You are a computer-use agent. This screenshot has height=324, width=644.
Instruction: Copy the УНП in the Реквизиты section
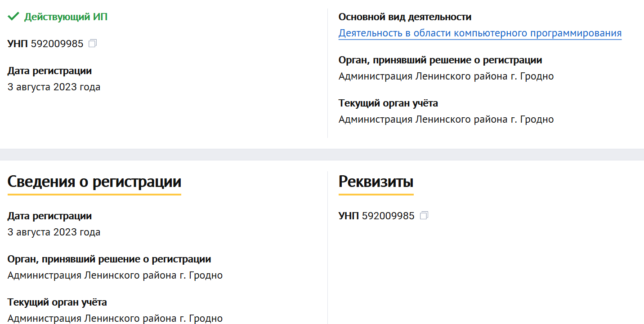pos(424,216)
